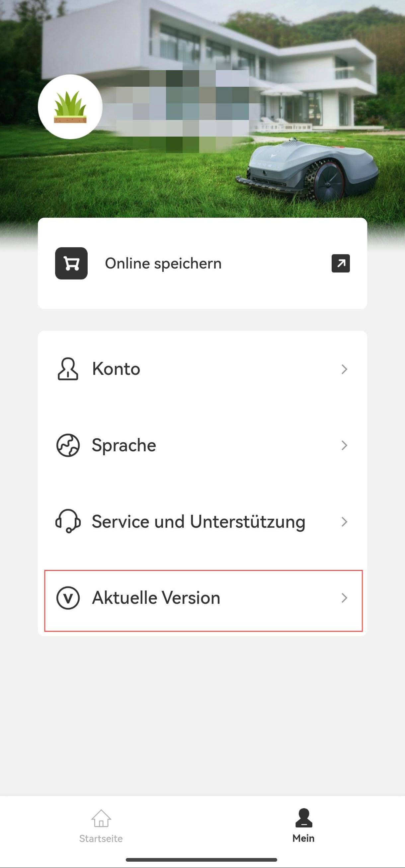Open Aktuelle Version chevron arrow

pyautogui.click(x=344, y=598)
